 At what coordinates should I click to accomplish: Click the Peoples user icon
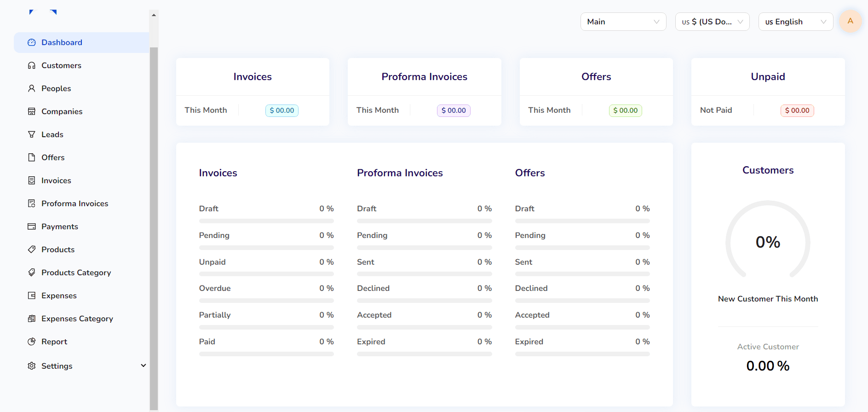[x=31, y=88]
